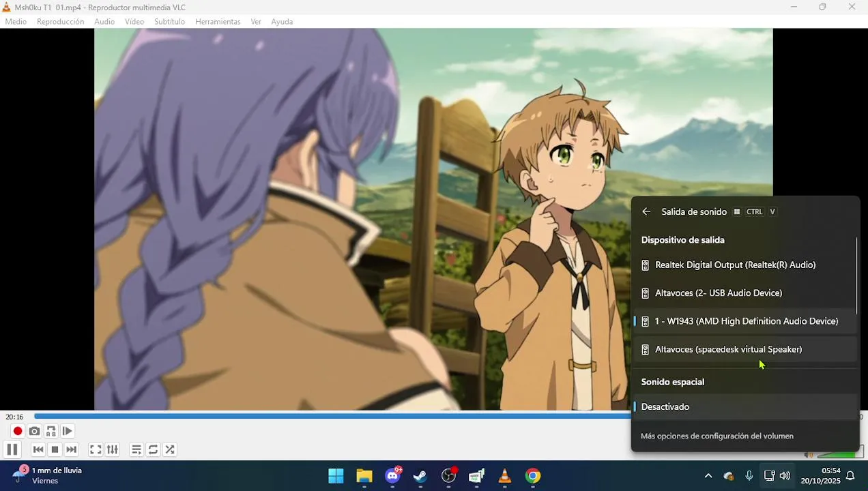
Task: Open the Medio menu
Action: point(16,22)
